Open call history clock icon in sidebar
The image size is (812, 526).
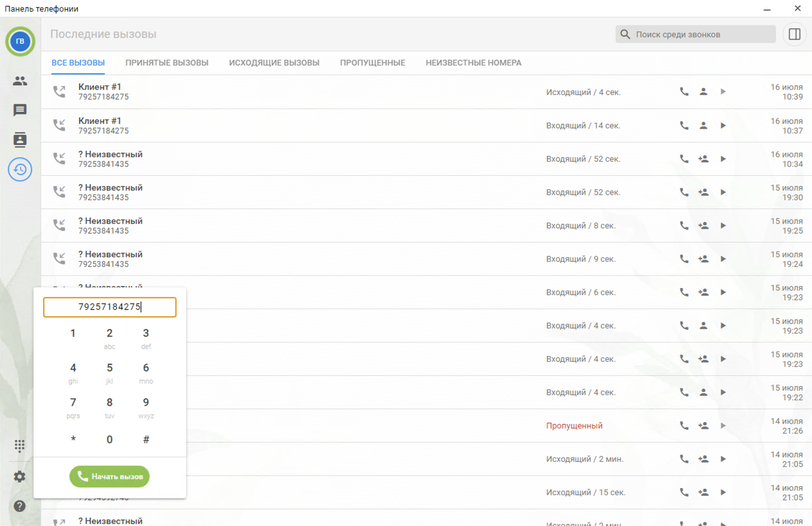[20, 169]
